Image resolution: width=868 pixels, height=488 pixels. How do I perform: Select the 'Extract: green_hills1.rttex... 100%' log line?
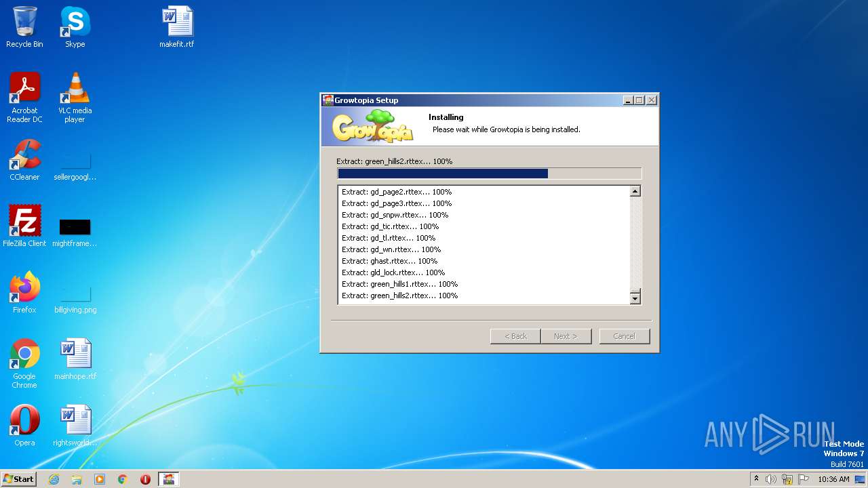click(399, 284)
